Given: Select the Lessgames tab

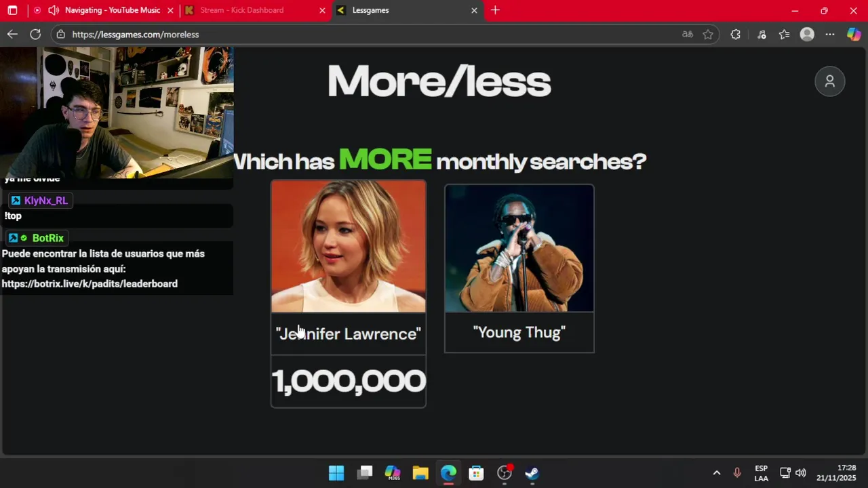Looking at the screenshot, I should coord(370,10).
